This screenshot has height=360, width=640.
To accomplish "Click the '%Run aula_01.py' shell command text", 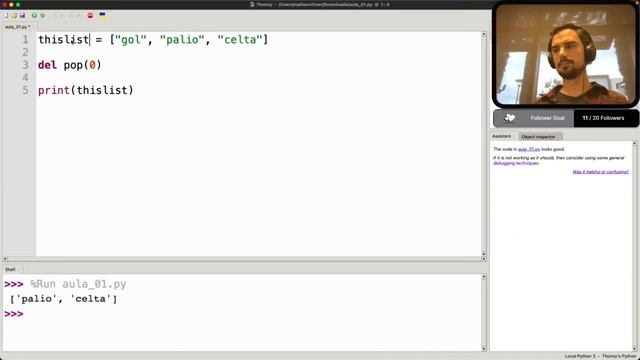I will point(78,284).
